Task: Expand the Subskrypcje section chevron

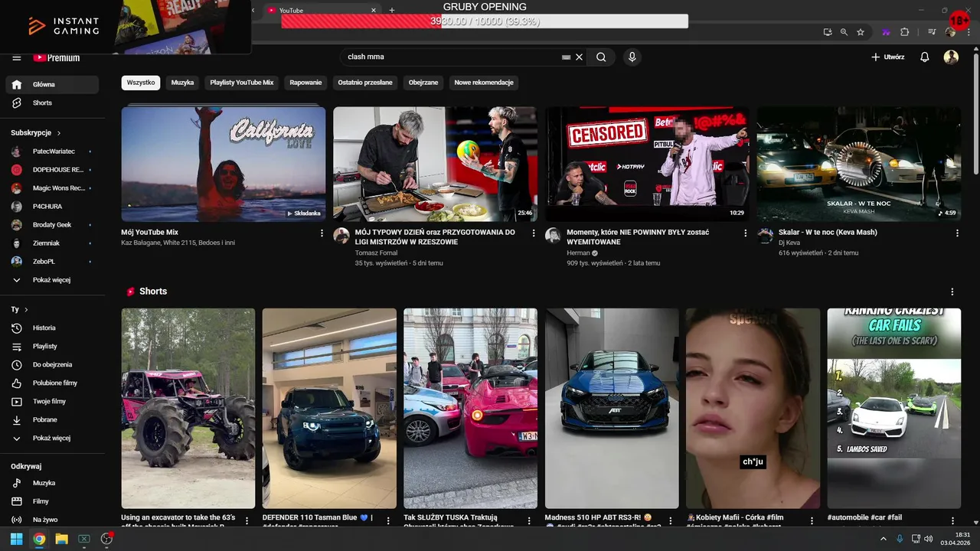Action: [59, 133]
